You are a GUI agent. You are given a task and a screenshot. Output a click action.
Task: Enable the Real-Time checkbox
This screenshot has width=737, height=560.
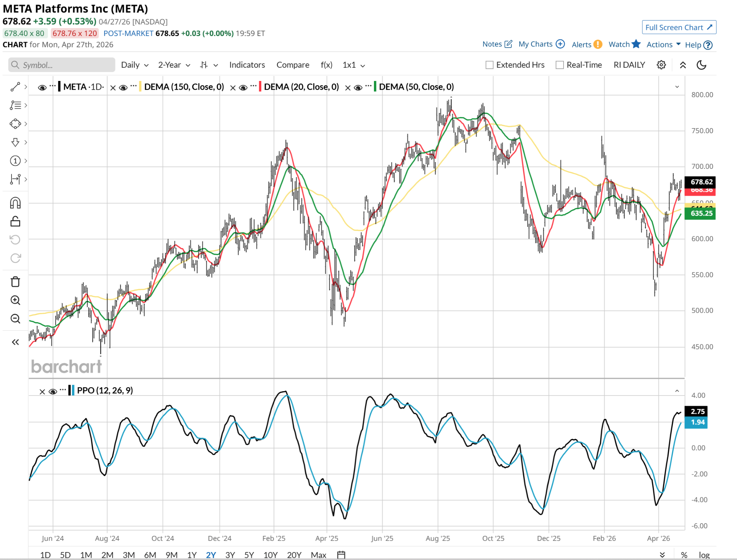560,65
